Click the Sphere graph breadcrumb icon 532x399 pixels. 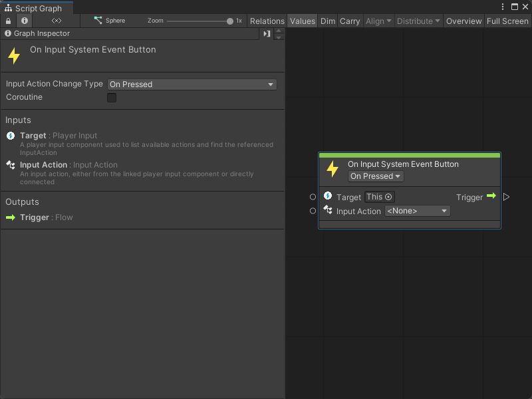(98, 20)
